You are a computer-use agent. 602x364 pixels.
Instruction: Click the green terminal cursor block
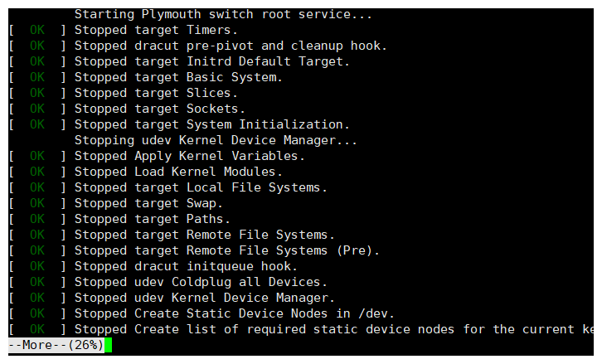click(108, 345)
